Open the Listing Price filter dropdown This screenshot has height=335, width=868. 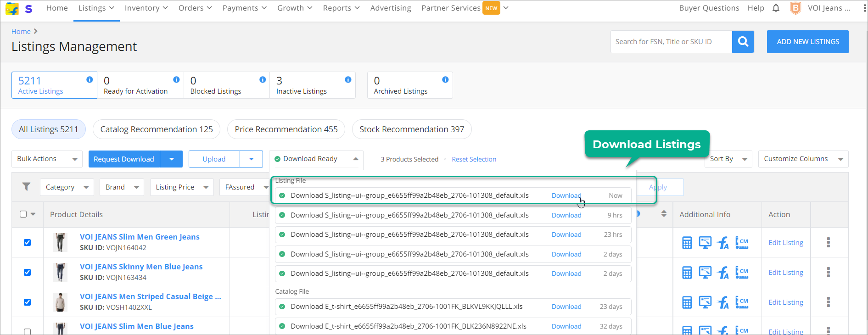pyautogui.click(x=182, y=187)
